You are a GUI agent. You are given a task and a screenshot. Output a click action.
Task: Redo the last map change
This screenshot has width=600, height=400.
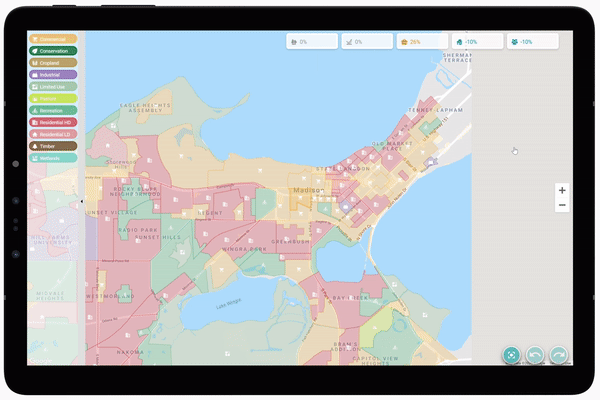click(x=559, y=354)
